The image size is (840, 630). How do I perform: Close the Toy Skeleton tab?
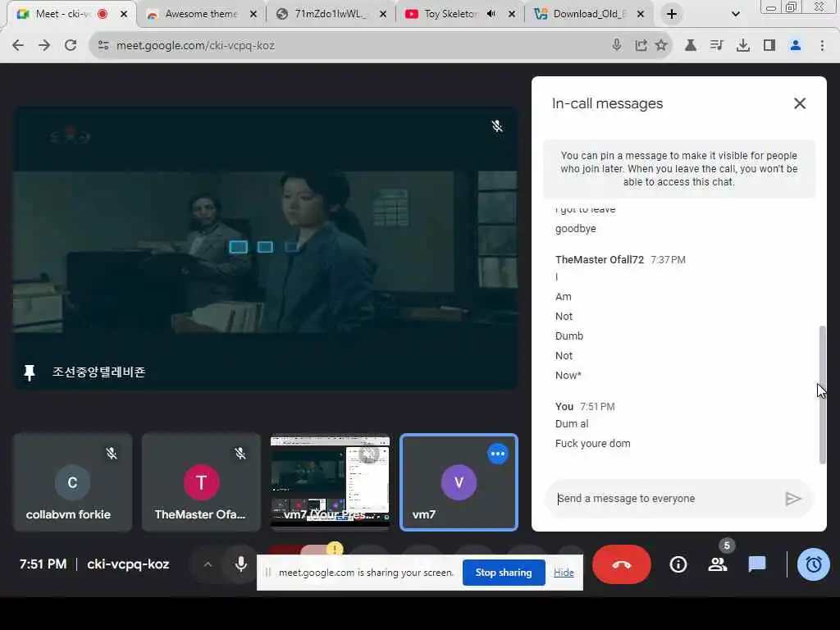(512, 14)
